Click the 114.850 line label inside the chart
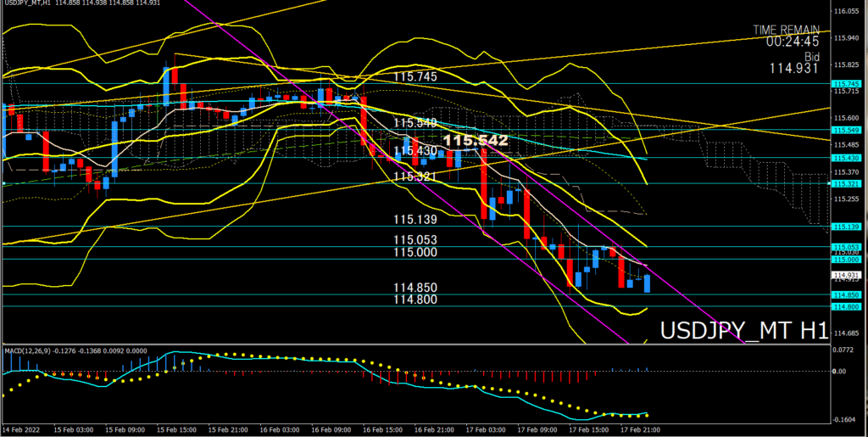This screenshot has width=868, height=437. 415,288
